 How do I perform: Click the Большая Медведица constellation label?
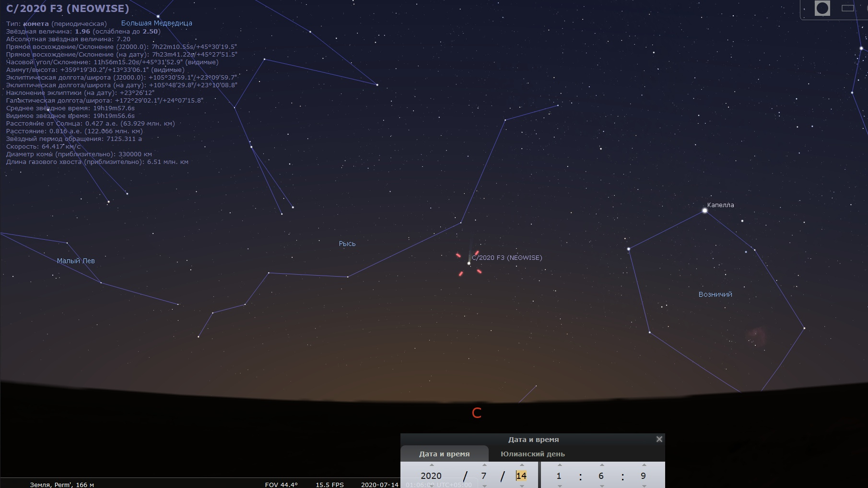(156, 23)
